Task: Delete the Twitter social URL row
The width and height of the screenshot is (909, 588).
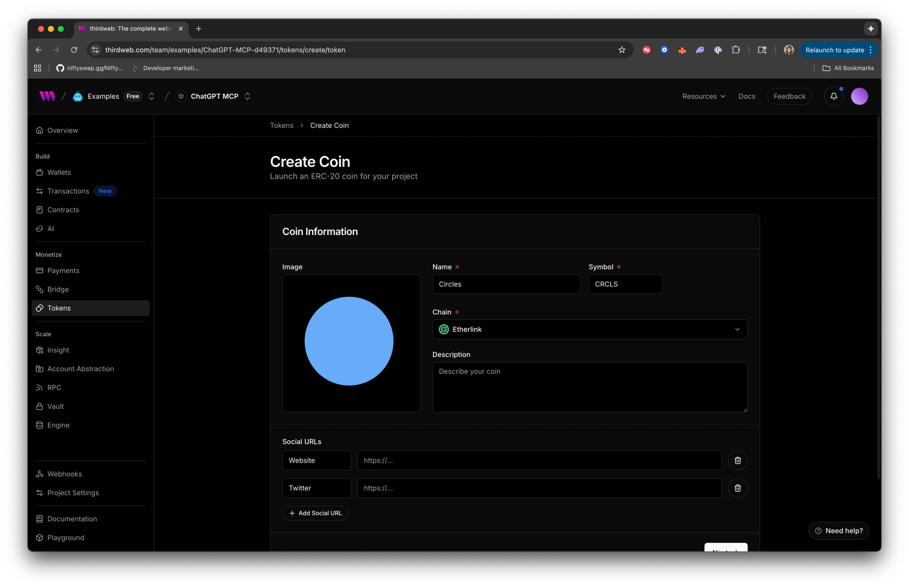Action: [x=738, y=488]
